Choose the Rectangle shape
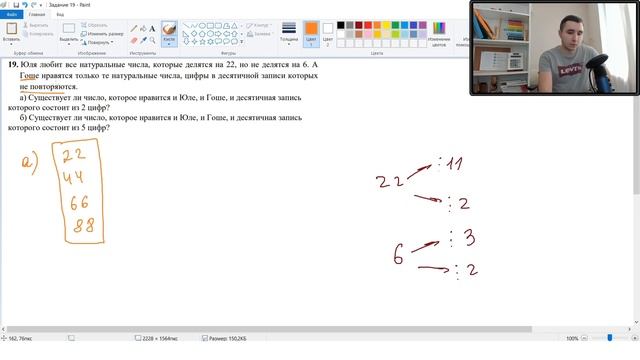The width and height of the screenshot is (640, 360). (210, 26)
